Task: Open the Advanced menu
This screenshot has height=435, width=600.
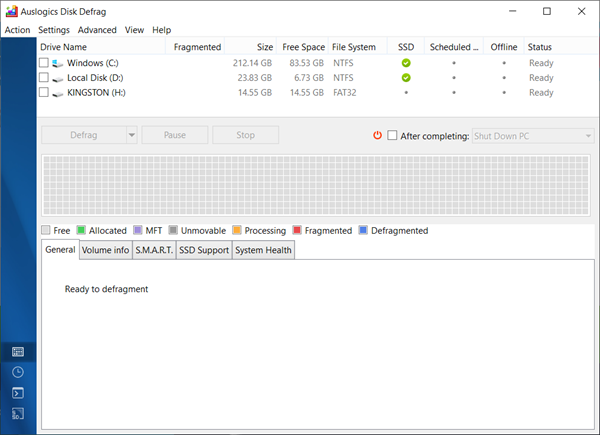Action: [97, 30]
